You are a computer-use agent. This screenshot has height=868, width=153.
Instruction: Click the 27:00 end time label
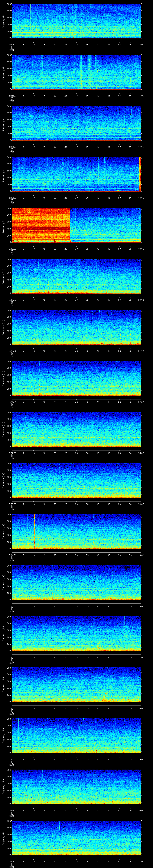coord(141,657)
